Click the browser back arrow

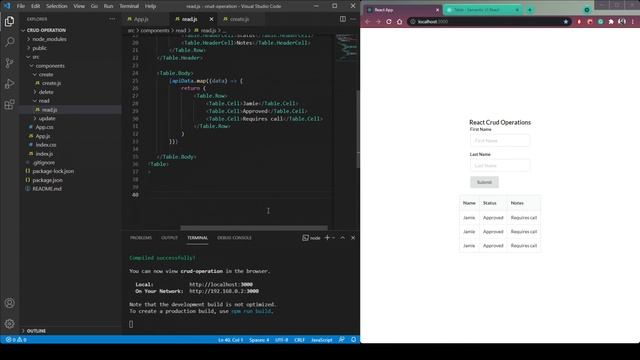pyautogui.click(x=368, y=22)
